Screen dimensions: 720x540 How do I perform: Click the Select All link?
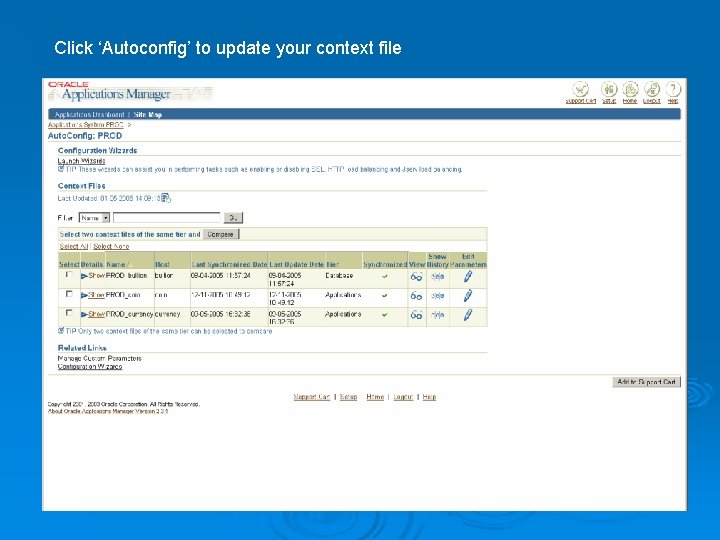73,247
